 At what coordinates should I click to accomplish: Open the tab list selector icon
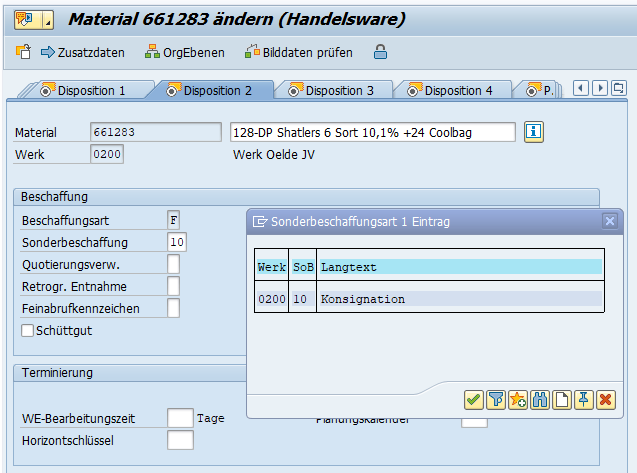click(x=629, y=89)
